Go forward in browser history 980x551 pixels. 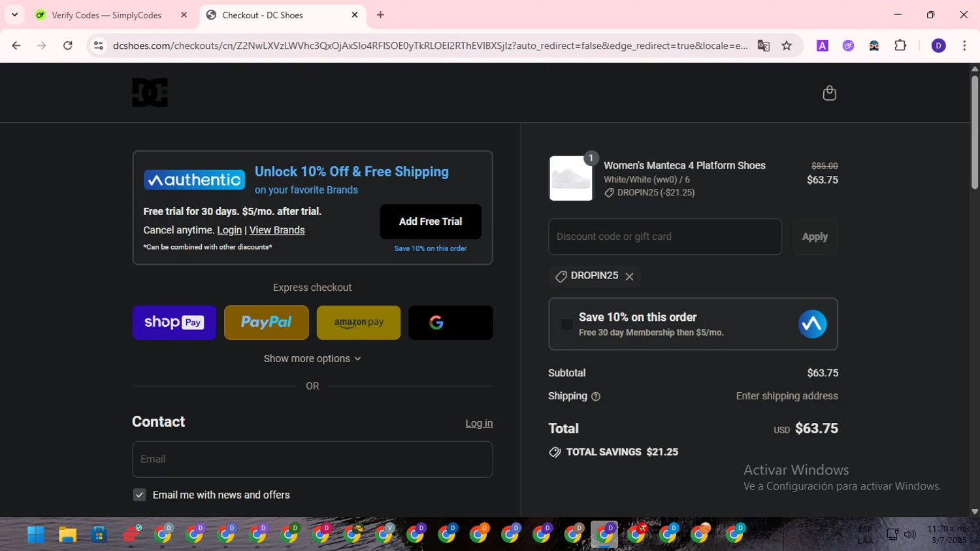coord(42,45)
